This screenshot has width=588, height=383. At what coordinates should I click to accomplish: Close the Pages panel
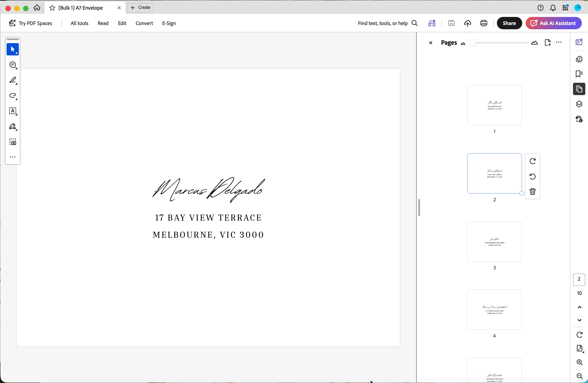coord(431,43)
